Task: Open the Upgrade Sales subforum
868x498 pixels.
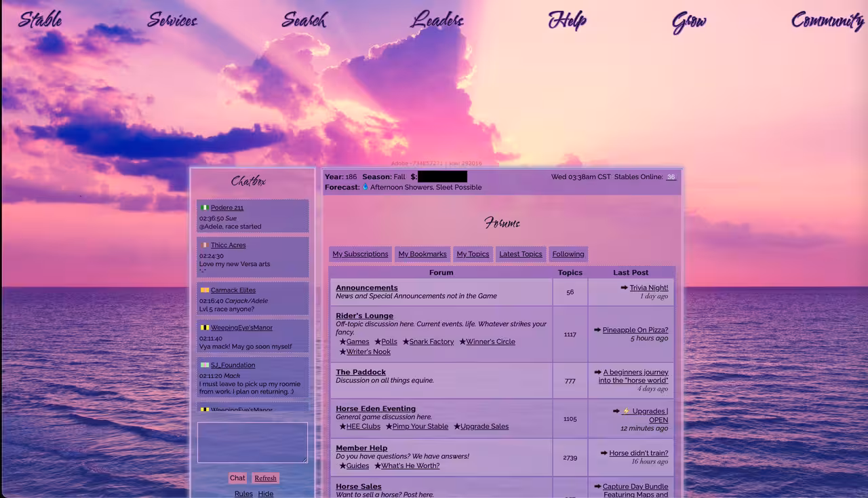Action: 484,426
